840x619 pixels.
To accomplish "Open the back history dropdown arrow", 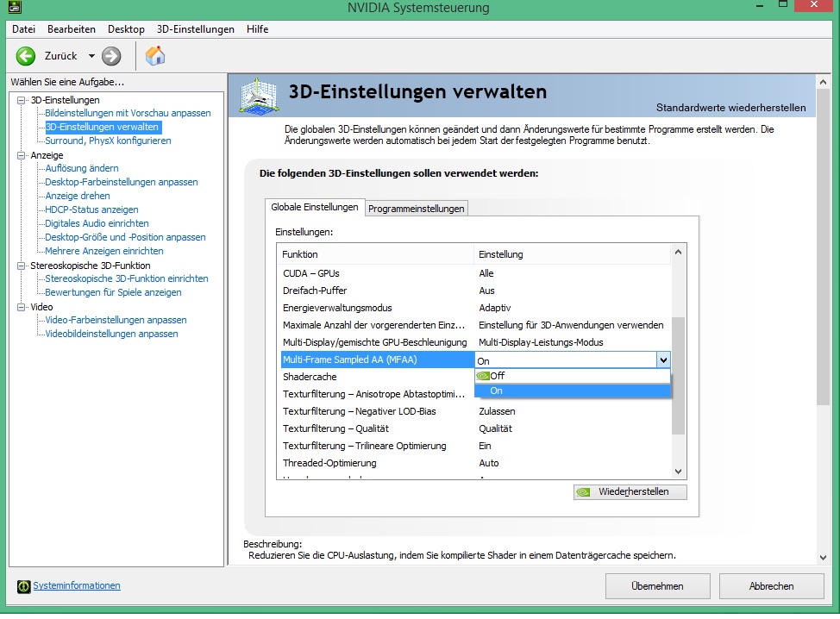I will tap(91, 56).
